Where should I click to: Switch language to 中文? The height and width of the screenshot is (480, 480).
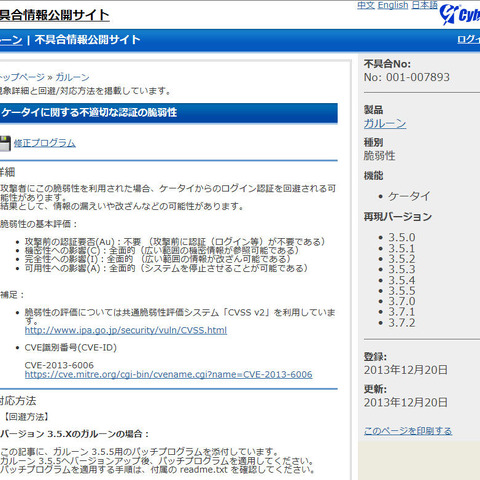click(366, 5)
